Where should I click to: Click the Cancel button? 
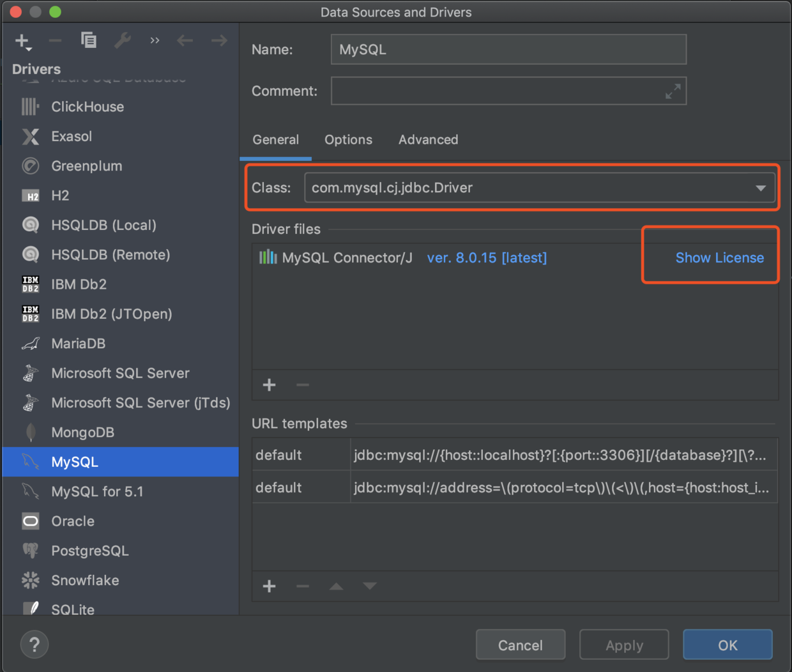520,645
